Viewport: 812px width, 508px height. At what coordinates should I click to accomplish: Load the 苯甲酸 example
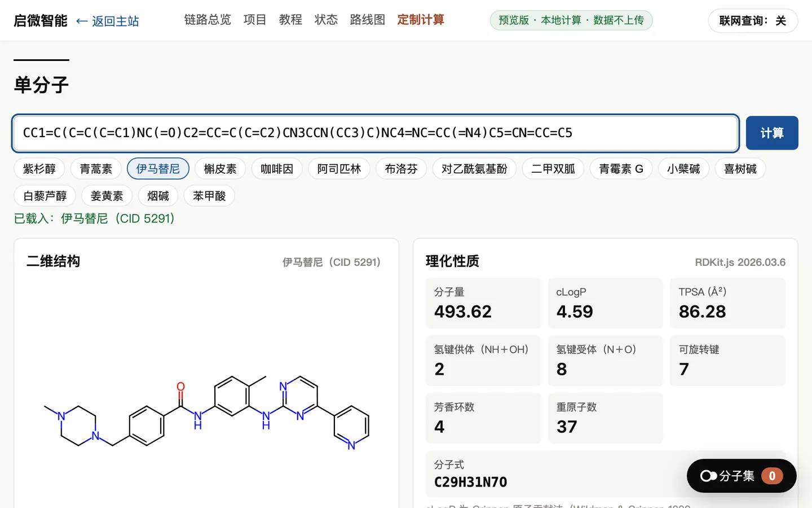209,196
